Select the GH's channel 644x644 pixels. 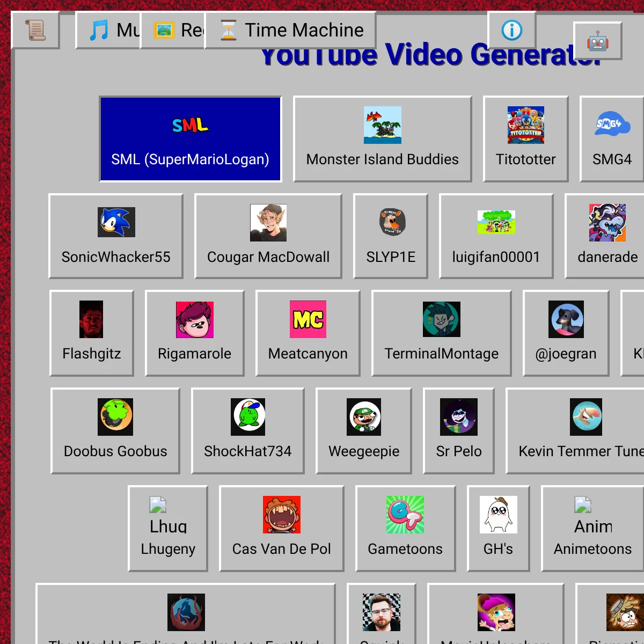click(x=498, y=529)
